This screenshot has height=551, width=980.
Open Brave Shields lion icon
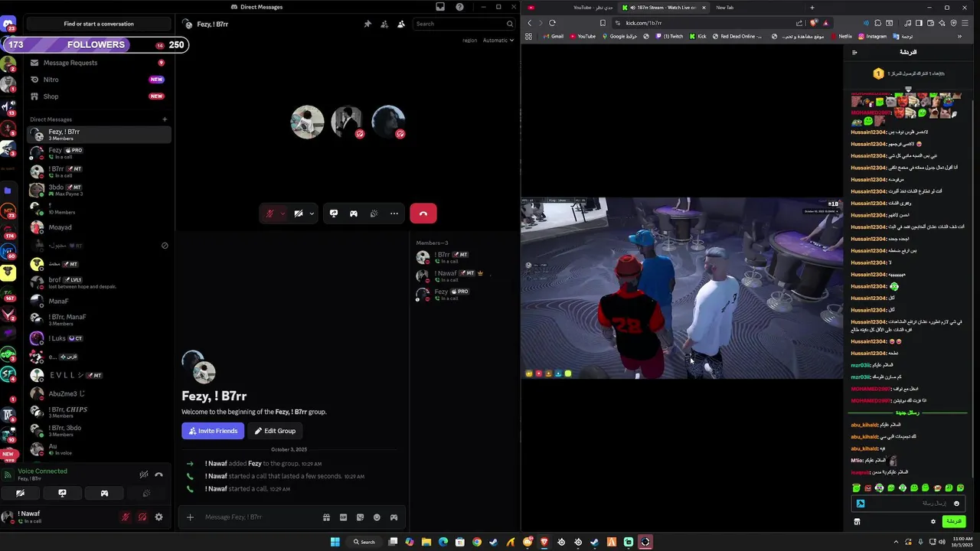[x=815, y=23]
